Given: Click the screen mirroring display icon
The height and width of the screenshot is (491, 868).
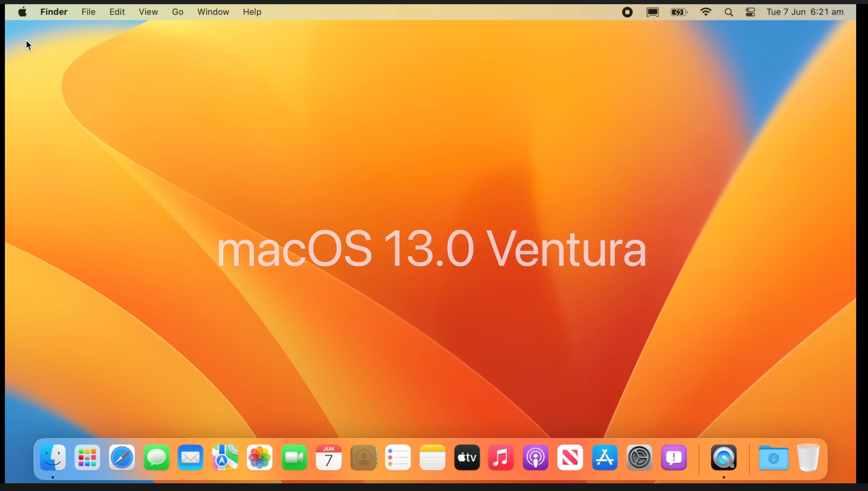Looking at the screenshot, I should (x=652, y=12).
